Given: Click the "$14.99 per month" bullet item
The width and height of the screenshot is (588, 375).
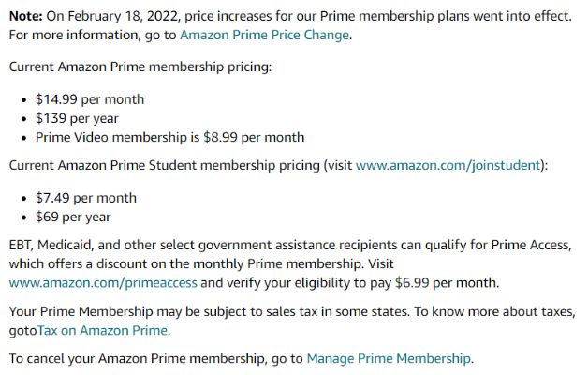Looking at the screenshot, I should 90,99.
